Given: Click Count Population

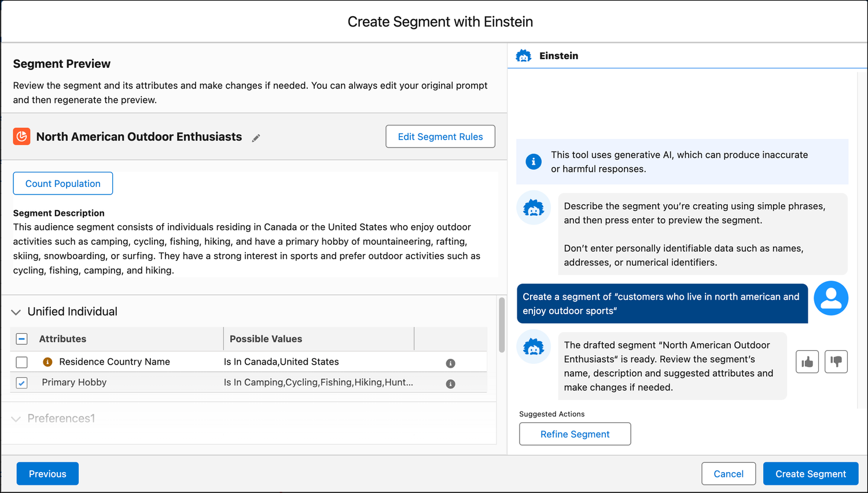Looking at the screenshot, I should [62, 183].
